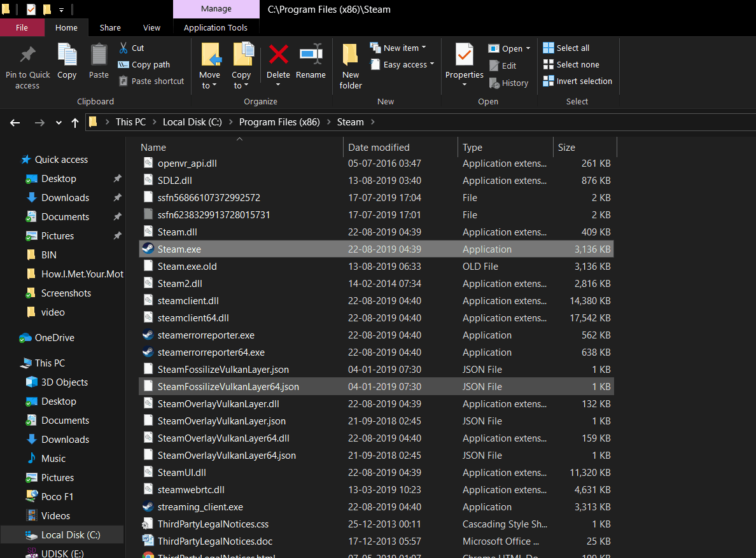Expand the Open button dropdown arrow
Viewport: 756px width, 558px height.
(528, 48)
